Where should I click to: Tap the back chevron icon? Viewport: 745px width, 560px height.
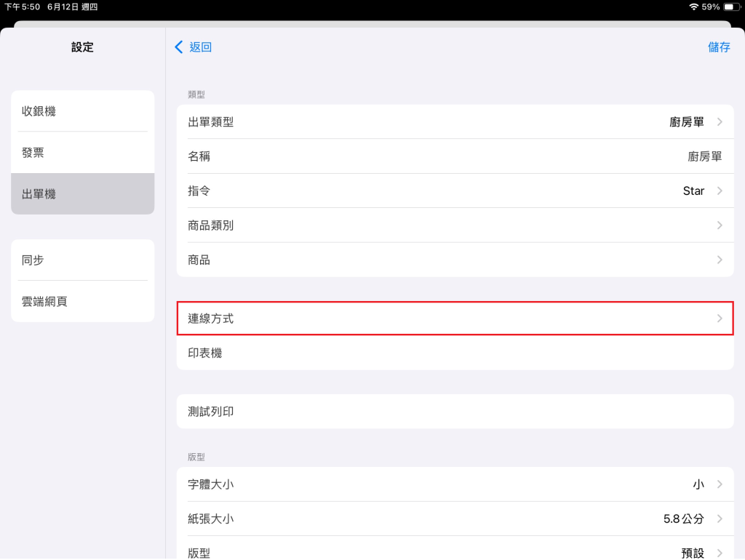(179, 47)
